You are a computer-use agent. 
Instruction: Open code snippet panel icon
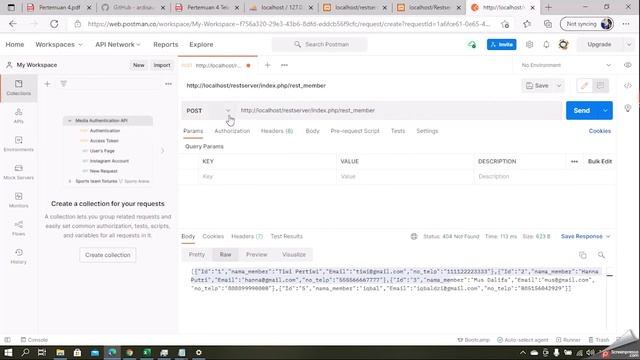click(628, 86)
